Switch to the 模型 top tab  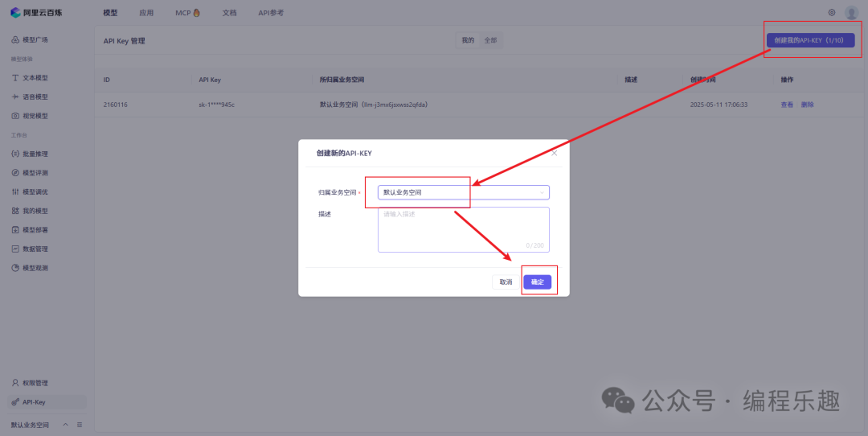(x=110, y=13)
